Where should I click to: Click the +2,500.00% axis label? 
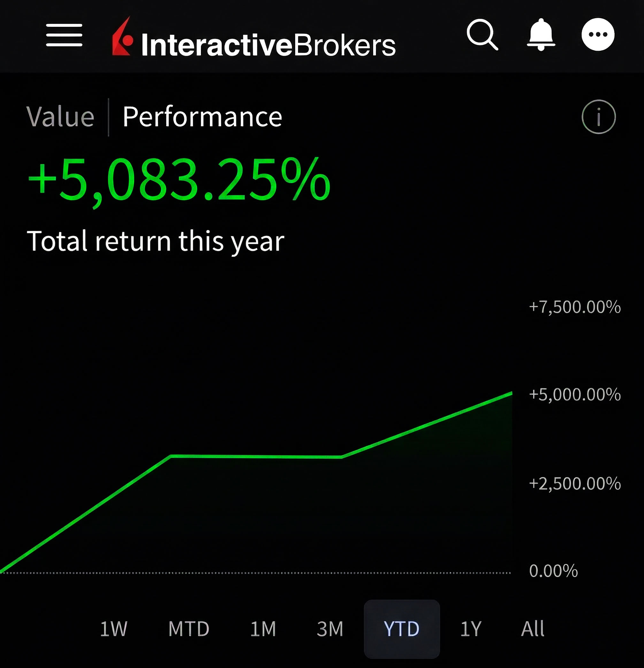point(575,484)
